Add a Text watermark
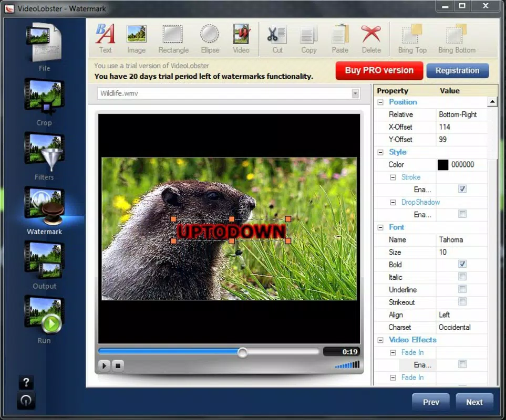 105,39
